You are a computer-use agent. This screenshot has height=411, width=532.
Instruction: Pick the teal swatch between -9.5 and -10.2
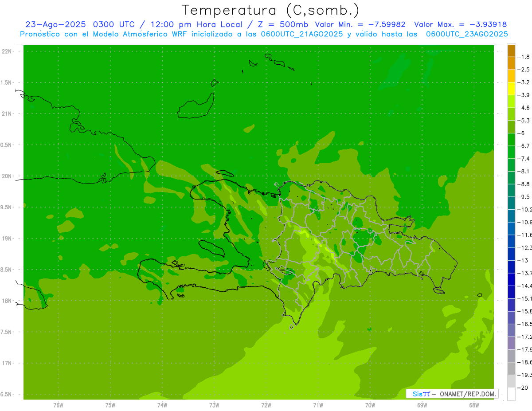point(511,203)
